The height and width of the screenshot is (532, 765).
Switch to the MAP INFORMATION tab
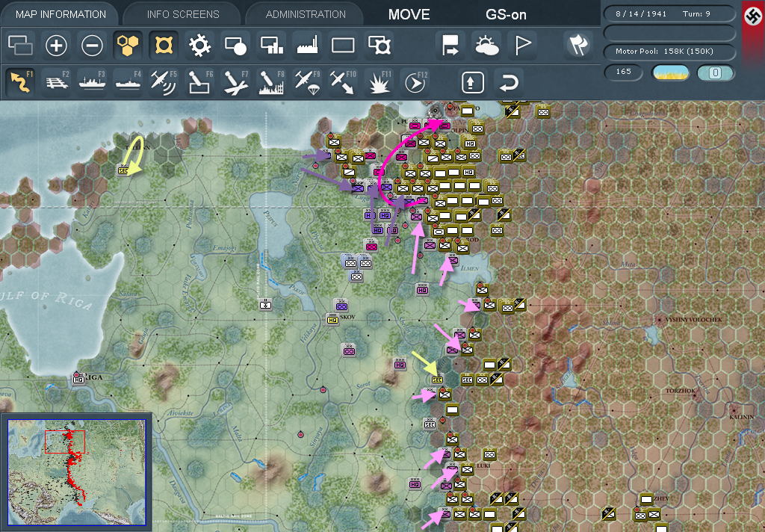61,14
